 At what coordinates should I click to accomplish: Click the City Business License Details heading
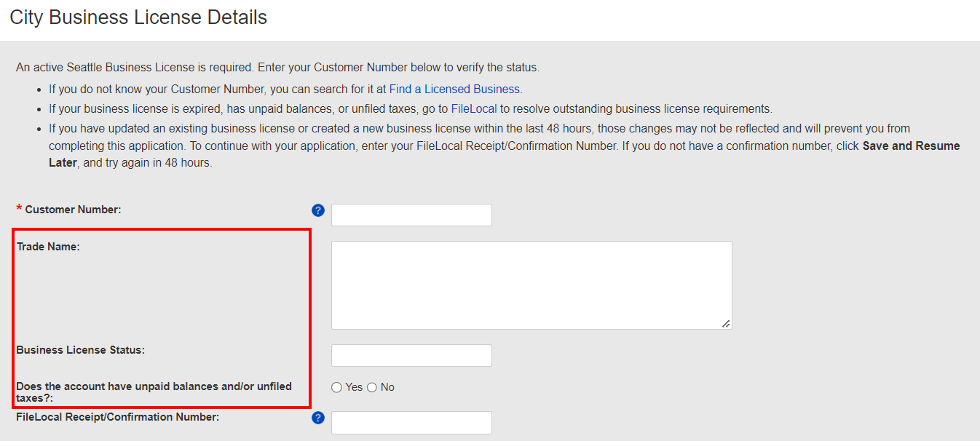pos(137,17)
